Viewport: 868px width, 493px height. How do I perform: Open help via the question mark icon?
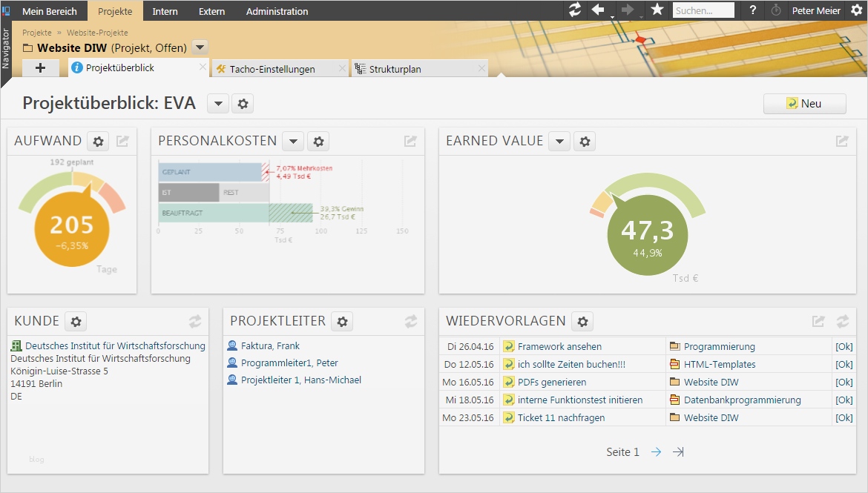754,10
